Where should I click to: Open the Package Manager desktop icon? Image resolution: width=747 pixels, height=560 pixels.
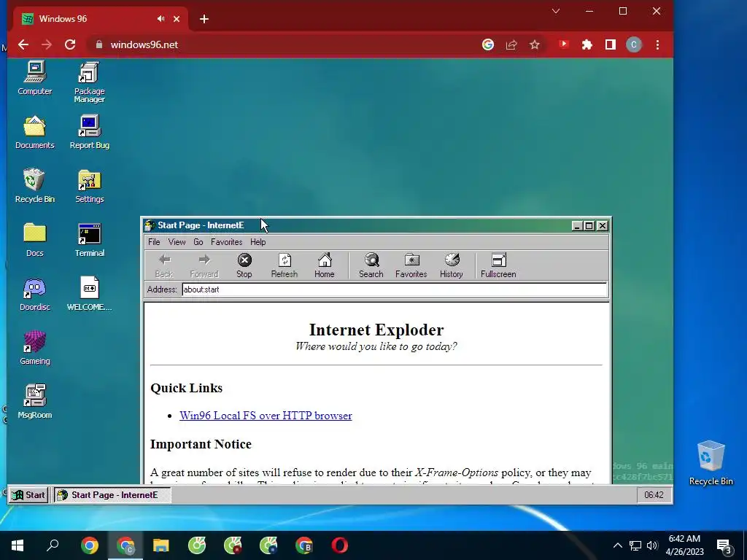89,82
